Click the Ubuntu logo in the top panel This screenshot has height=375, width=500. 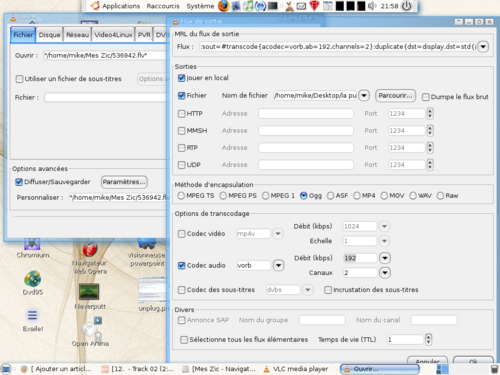[95, 6]
